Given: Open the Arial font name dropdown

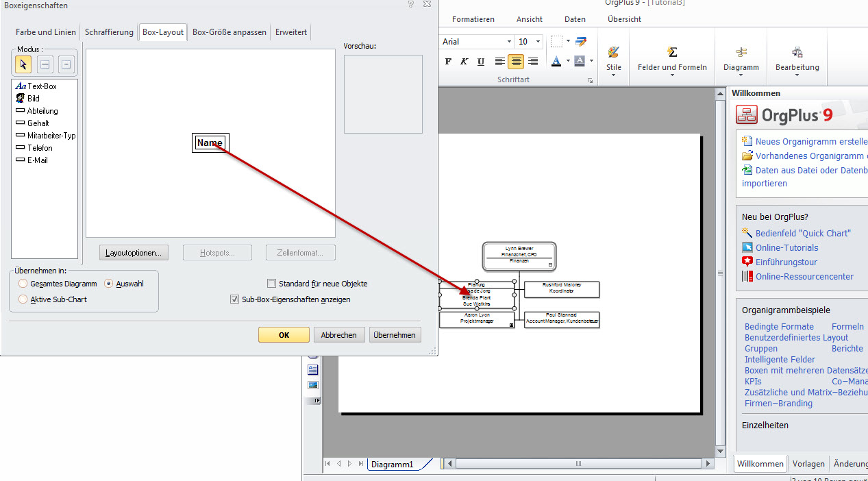Looking at the screenshot, I should (x=509, y=42).
